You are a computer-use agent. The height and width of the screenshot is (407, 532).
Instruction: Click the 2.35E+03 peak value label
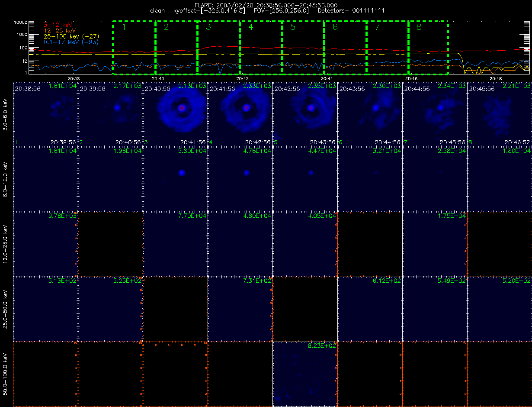pos(322,86)
